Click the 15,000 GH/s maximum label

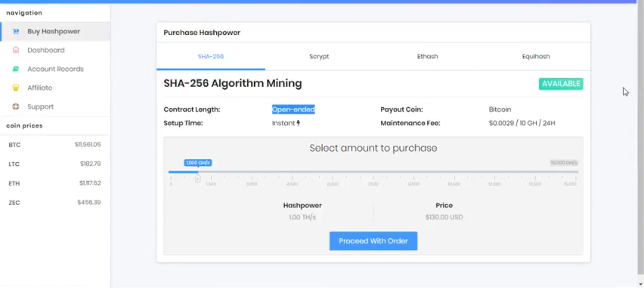click(564, 163)
